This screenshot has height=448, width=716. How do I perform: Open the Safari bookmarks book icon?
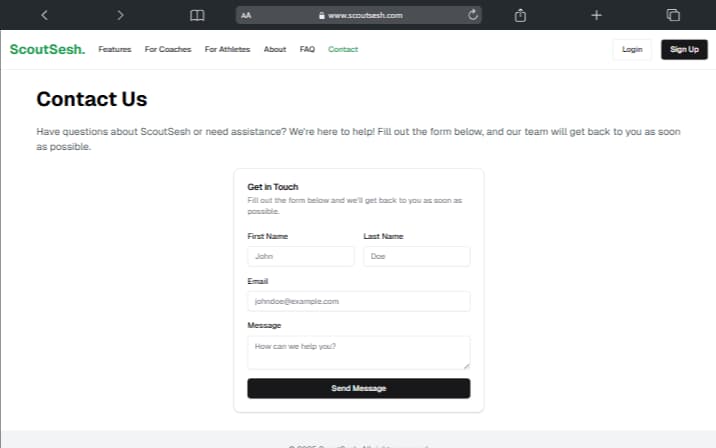pos(197,15)
